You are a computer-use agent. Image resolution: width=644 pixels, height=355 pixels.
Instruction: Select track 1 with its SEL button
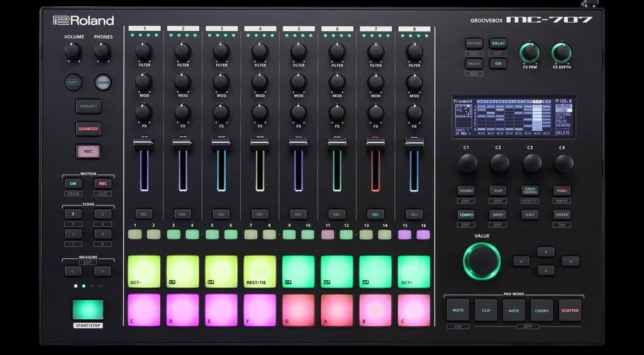click(144, 214)
